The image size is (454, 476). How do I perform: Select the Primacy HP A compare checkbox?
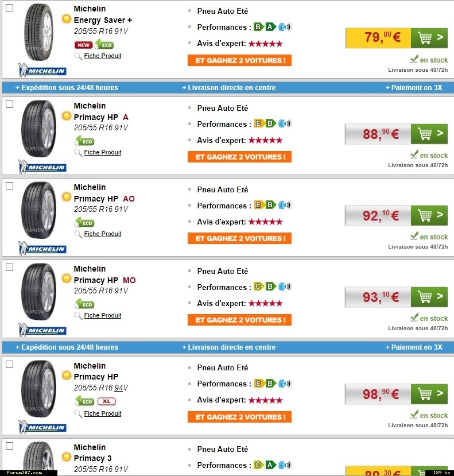(9, 104)
